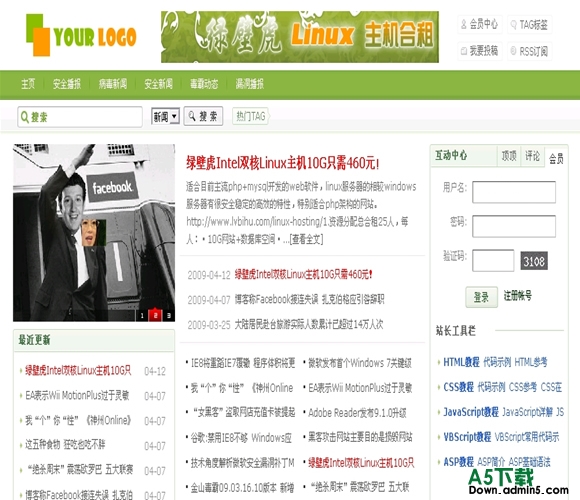Viewport: 580px width, 500px height.
Task: Switch to 会员 tab in 互动中心
Action: 556,158
